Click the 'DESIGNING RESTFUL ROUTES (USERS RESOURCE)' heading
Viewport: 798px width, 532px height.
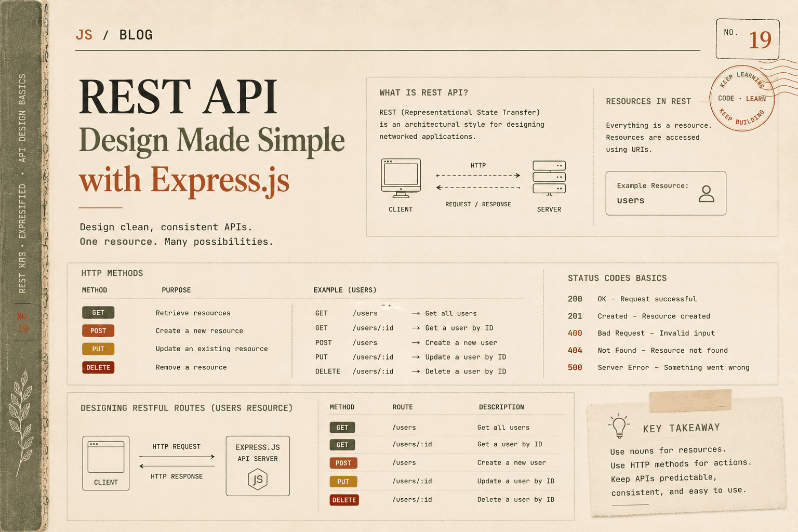pyautogui.click(x=187, y=408)
